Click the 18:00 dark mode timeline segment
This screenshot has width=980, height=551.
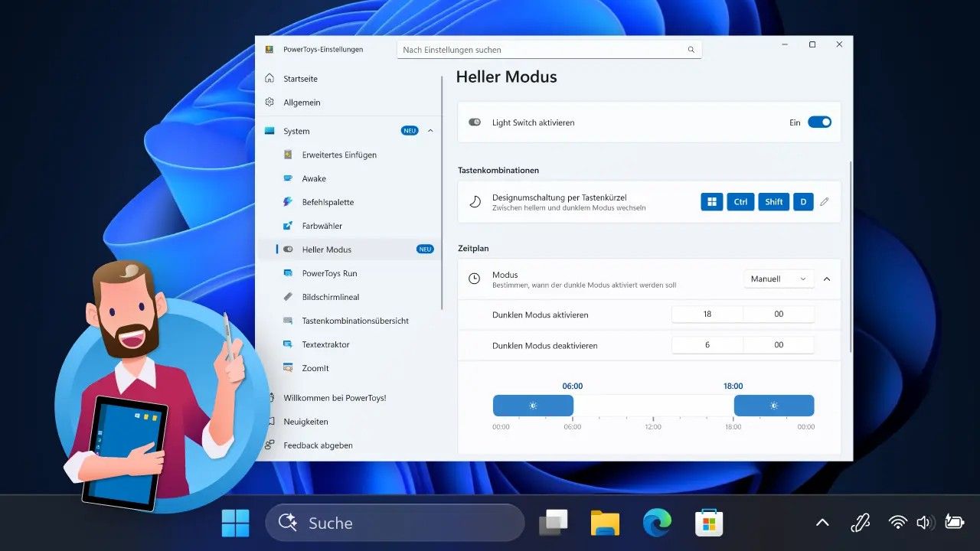click(773, 406)
